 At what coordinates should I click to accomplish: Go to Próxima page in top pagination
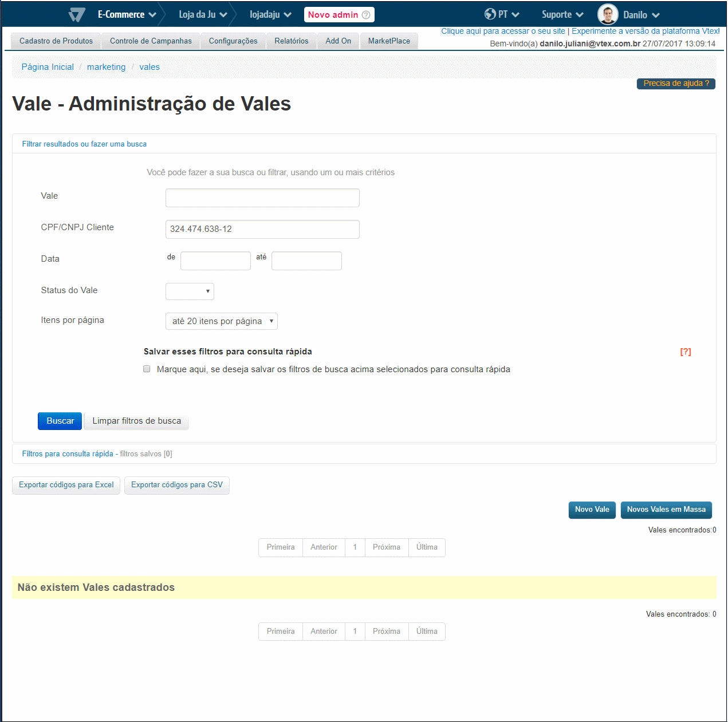386,547
